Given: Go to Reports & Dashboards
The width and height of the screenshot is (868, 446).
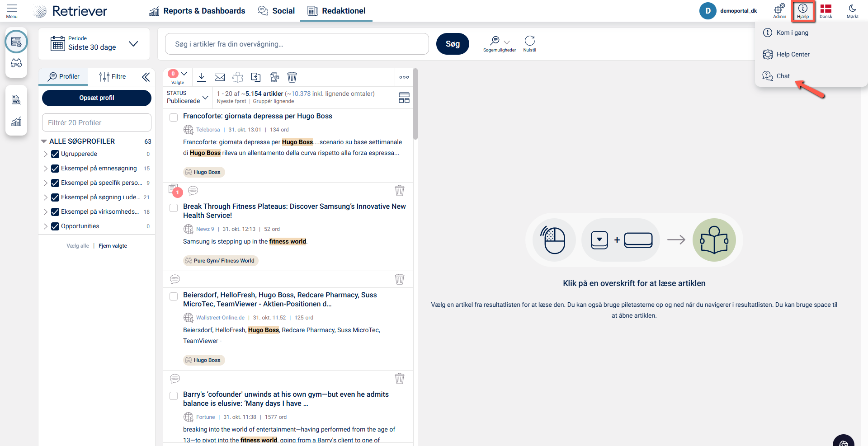Looking at the screenshot, I should point(197,11).
